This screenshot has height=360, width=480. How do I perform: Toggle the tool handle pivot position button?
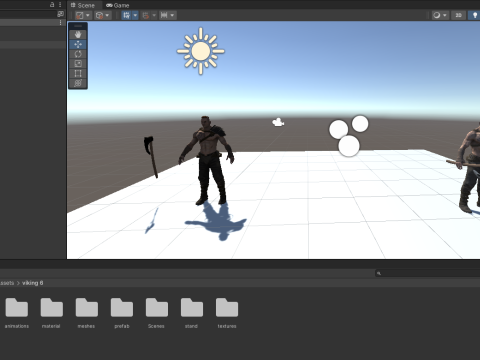pos(80,15)
